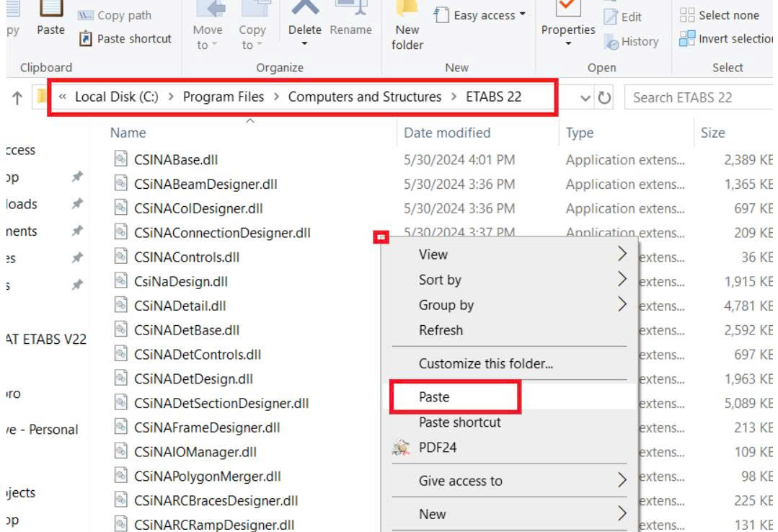Open AT ETABS V22 in navigation pane

coord(47,340)
